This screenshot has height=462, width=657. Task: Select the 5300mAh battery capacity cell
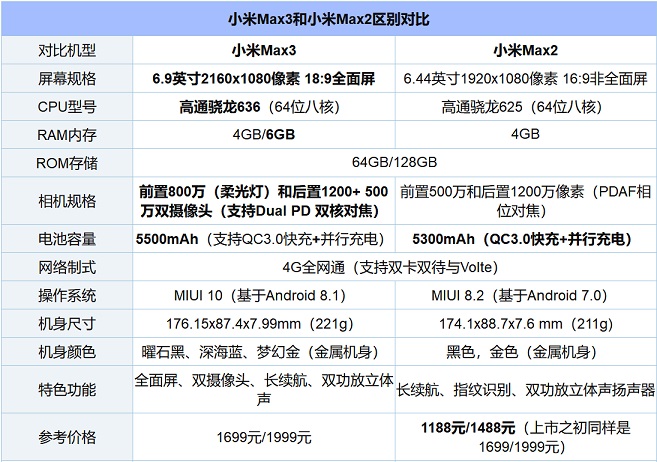point(525,239)
